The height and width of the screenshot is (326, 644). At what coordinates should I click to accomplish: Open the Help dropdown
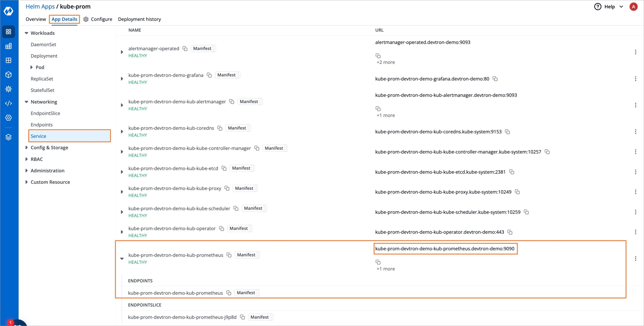609,6
